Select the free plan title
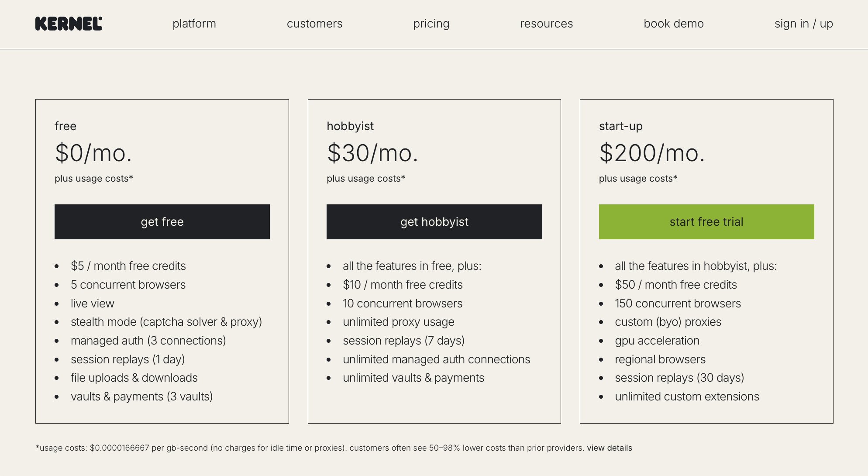Viewport: 868px width, 476px height. click(x=65, y=126)
